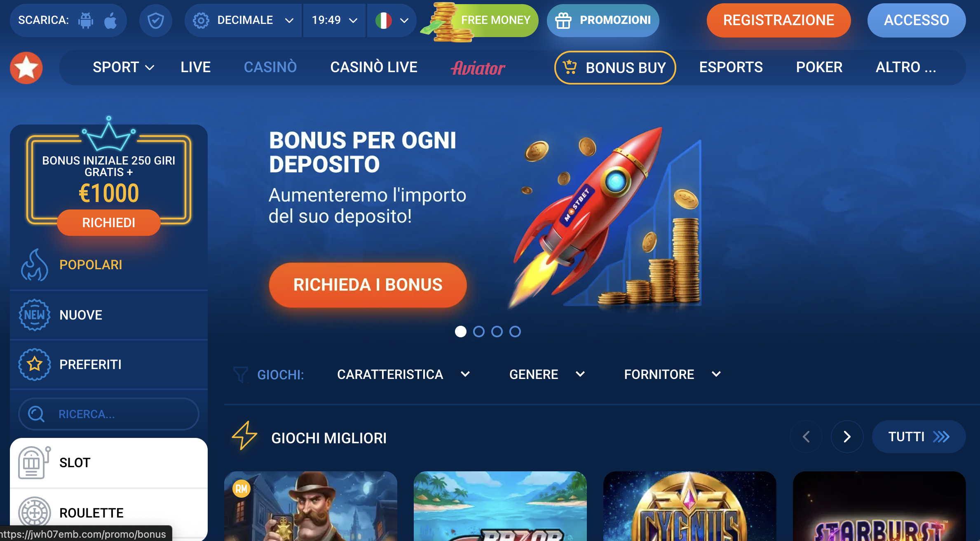This screenshot has width=980, height=541.
Task: Open the Italian flag language selector
Action: click(x=392, y=20)
